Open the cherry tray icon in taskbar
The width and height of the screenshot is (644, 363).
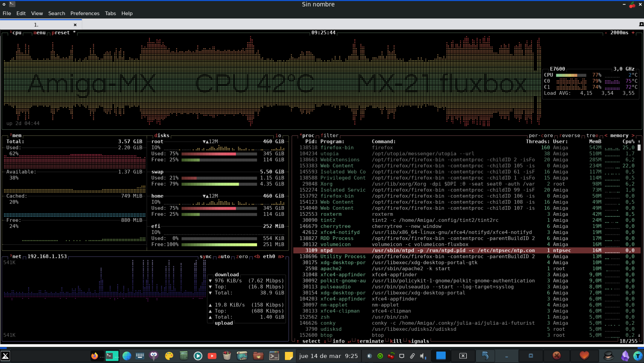(391, 355)
